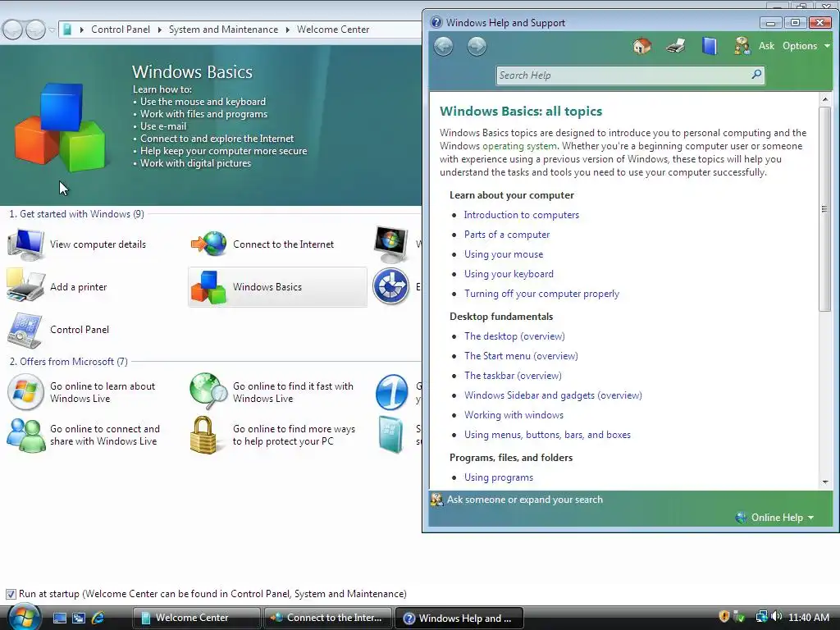Screen dimensions: 840x630
Task: Toggle Run at startup checkbox
Action: coord(11,594)
